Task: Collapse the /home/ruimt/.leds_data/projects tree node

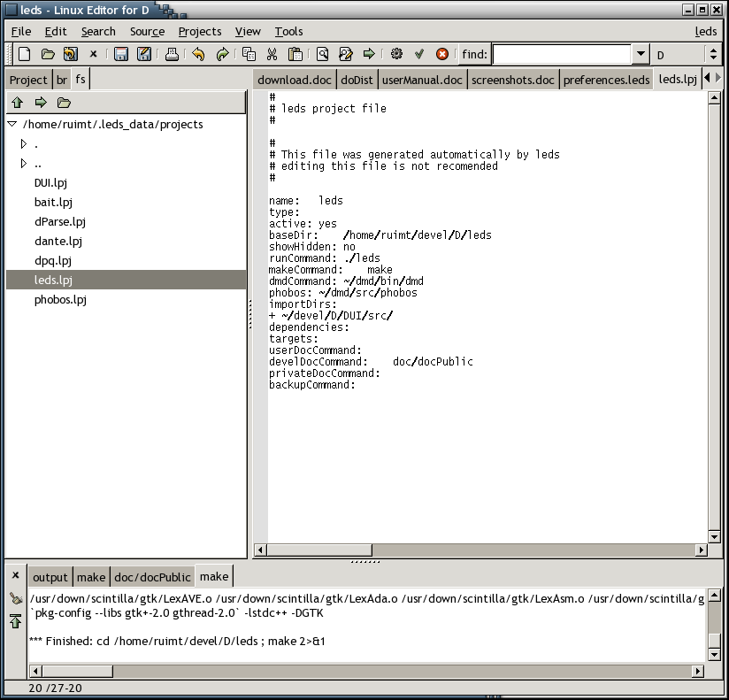Action: 12,124
